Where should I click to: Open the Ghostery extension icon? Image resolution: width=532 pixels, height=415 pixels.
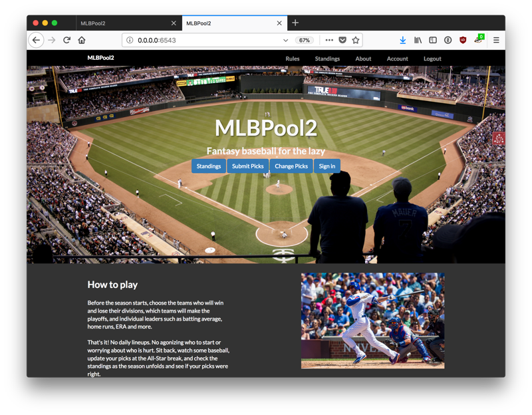click(x=477, y=40)
